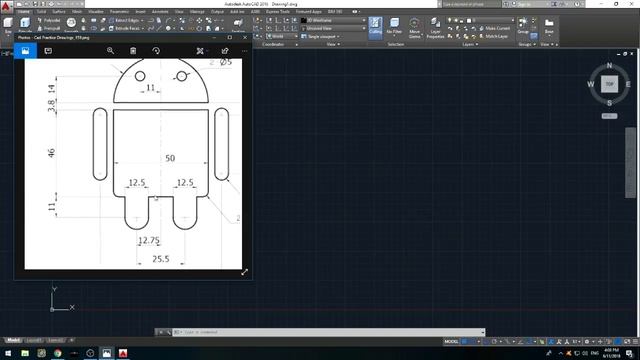Click the Photos collection view icon
Image resolution: width=640 pixels, height=360 pixels.
25,51
